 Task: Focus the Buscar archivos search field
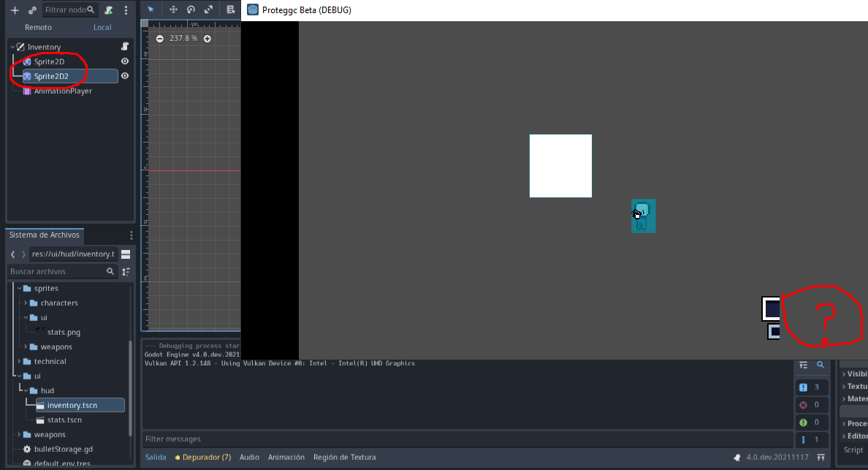pyautogui.click(x=62, y=271)
